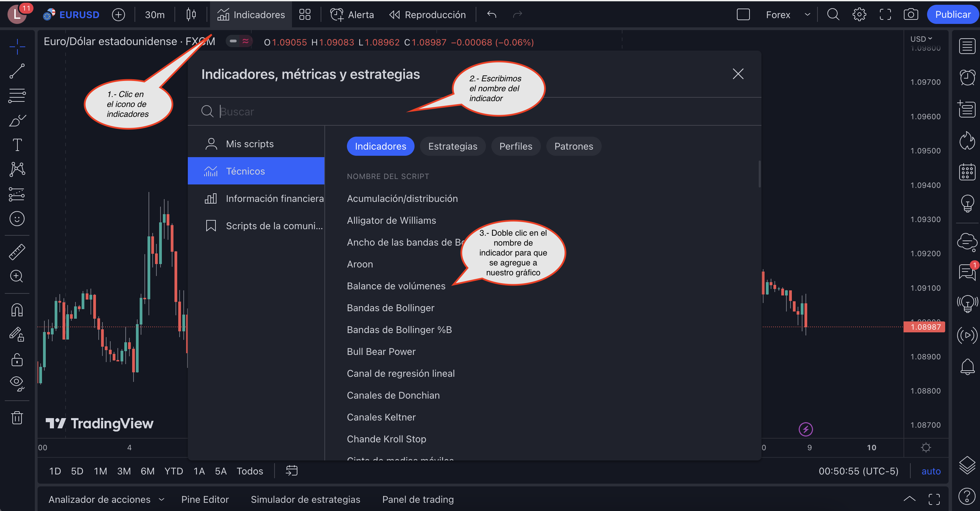980x511 pixels.
Task: Open Información financiera section
Action: coord(256,198)
